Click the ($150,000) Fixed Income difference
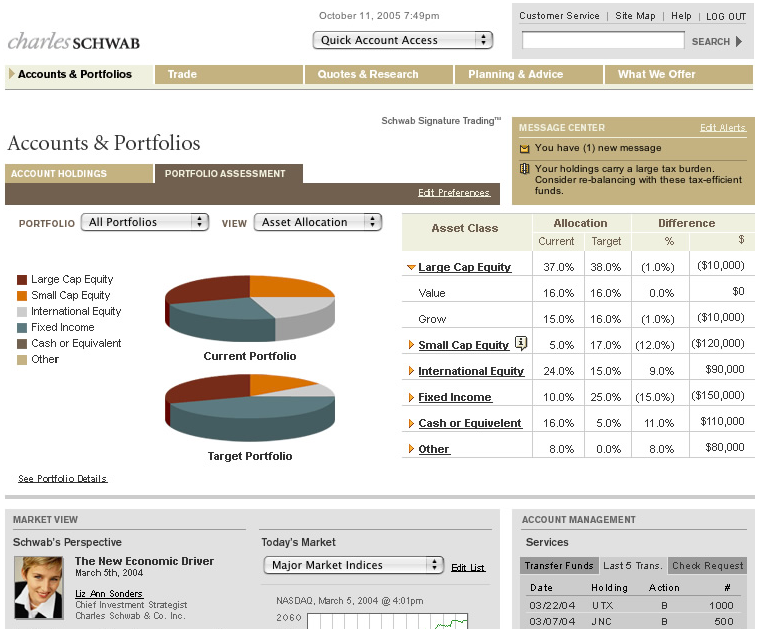The height and width of the screenshot is (629, 758). [x=717, y=395]
